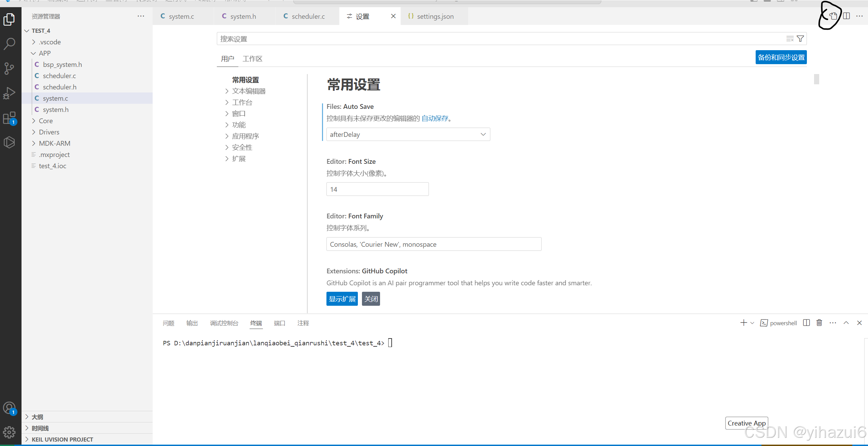Open the Search view in the activity bar

(9, 44)
